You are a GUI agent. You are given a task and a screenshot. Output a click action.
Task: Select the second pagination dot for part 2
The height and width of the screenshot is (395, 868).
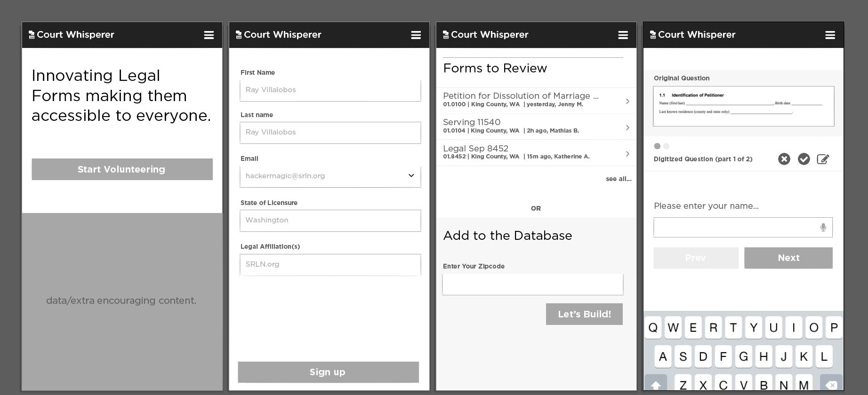coord(666,146)
